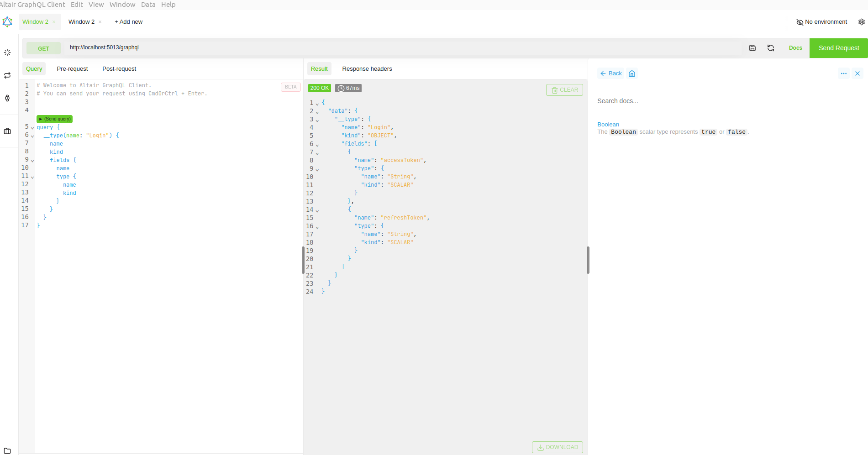The width and height of the screenshot is (868, 455).
Task: Open the settings gear icon
Action: pos(861,22)
